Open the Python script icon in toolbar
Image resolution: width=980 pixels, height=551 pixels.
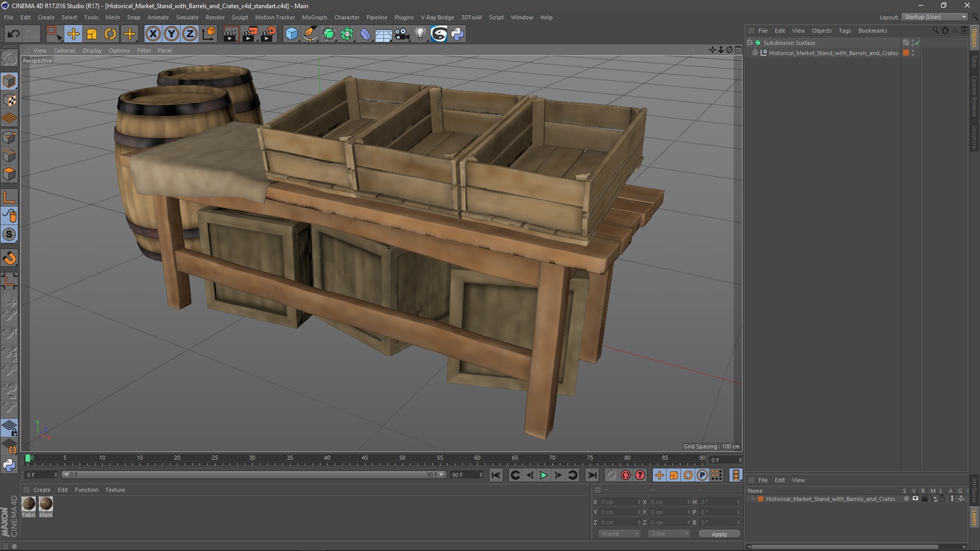(x=457, y=34)
